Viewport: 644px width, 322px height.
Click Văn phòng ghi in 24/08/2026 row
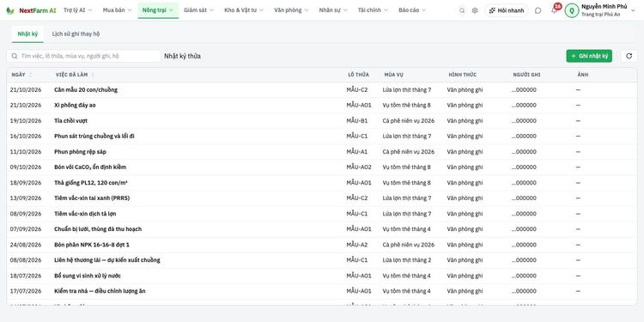click(x=465, y=245)
